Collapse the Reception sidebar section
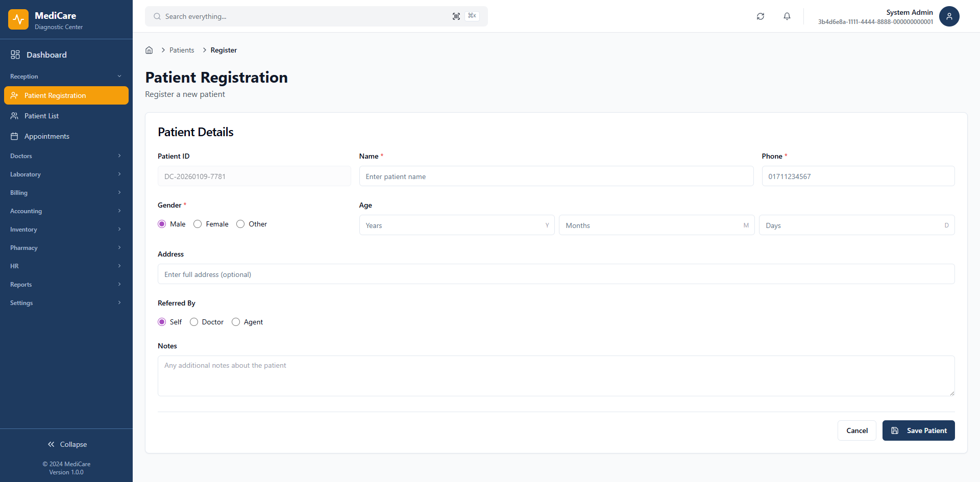This screenshot has height=482, width=980. [66, 77]
